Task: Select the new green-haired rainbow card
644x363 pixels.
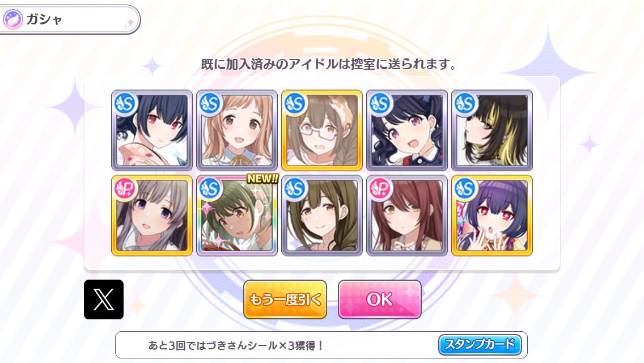Action: 237,216
